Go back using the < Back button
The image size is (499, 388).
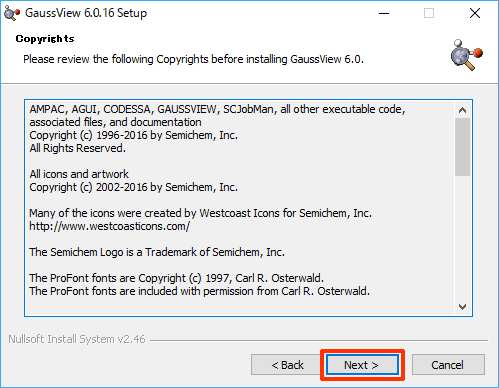(287, 365)
